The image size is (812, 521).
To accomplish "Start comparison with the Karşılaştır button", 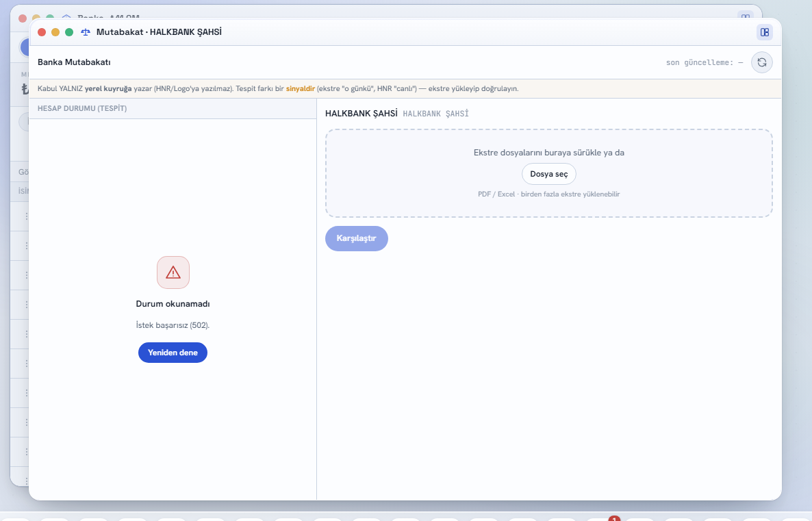I will (356, 238).
